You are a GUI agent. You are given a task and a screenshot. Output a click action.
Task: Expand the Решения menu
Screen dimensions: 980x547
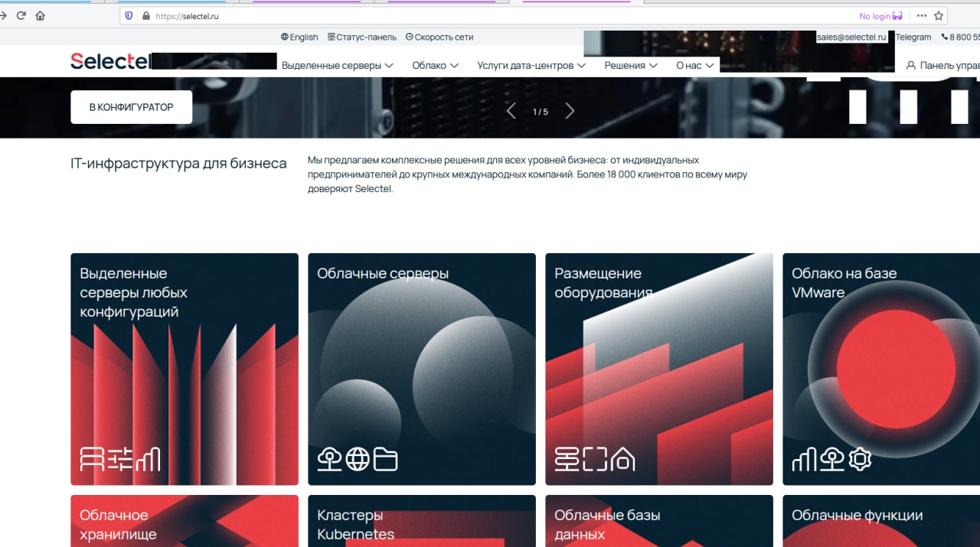[x=631, y=66]
